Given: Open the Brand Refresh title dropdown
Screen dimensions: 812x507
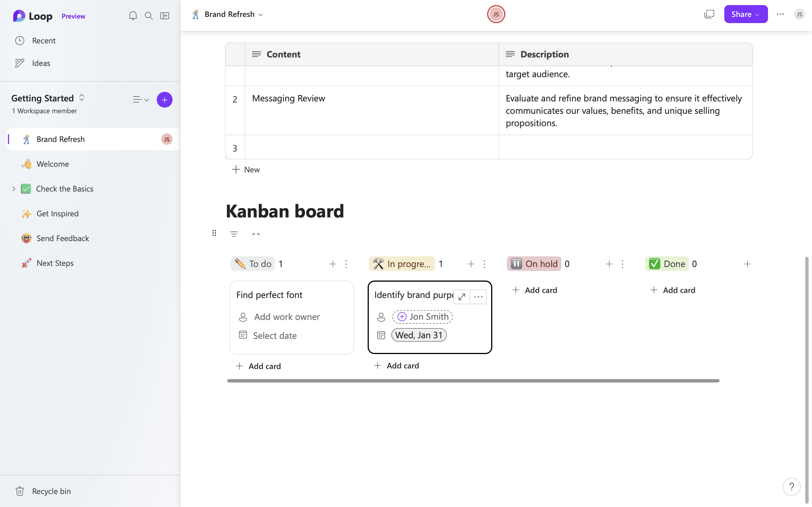Looking at the screenshot, I should tap(261, 15).
